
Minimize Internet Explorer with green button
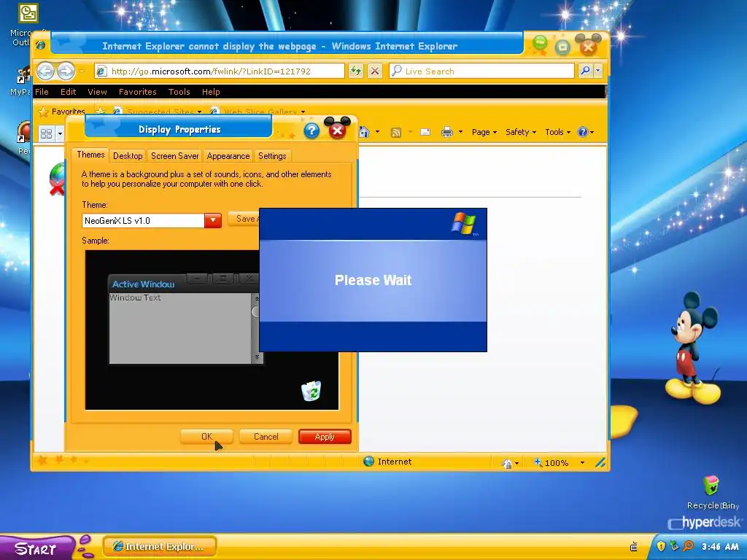tap(541, 44)
